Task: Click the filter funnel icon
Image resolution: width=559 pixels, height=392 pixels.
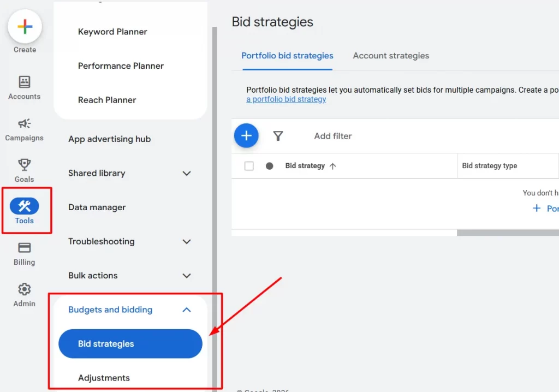Action: click(278, 135)
